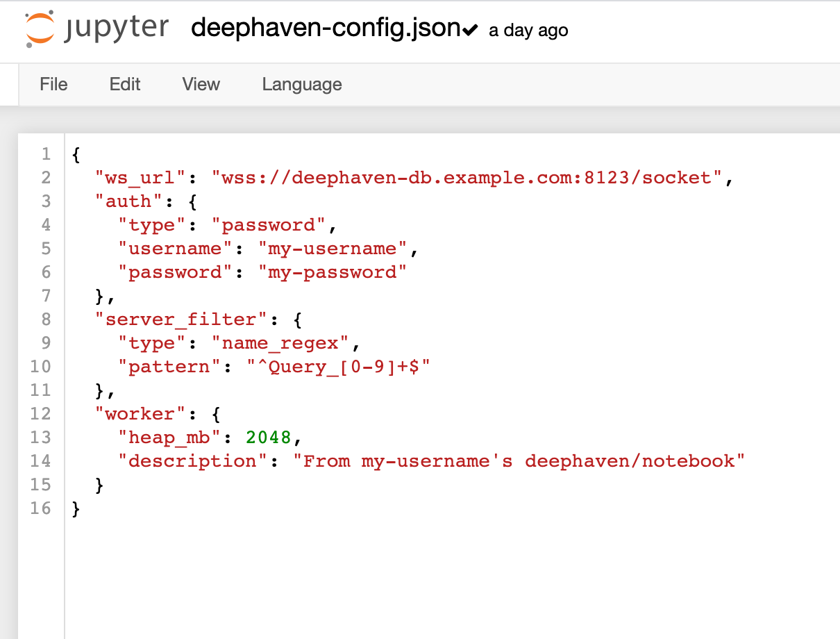This screenshot has width=840, height=639.
Task: Click the "my-password" string value
Action: tap(332, 272)
